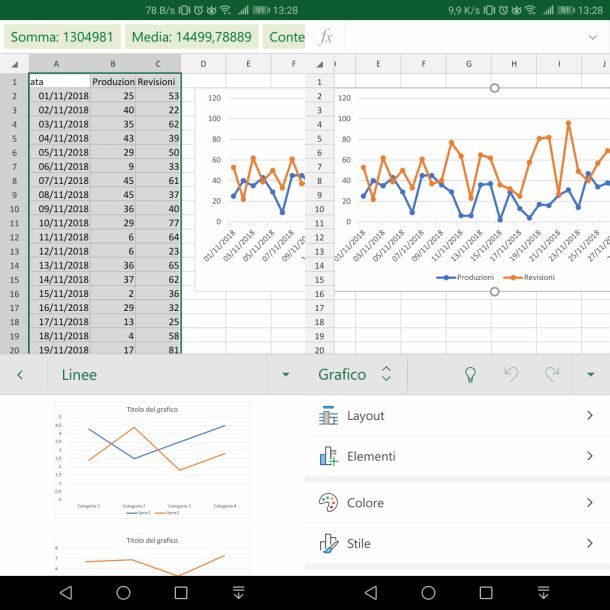Tap the right hide-navigation-bar icon
610x610 pixels.
tap(543, 592)
